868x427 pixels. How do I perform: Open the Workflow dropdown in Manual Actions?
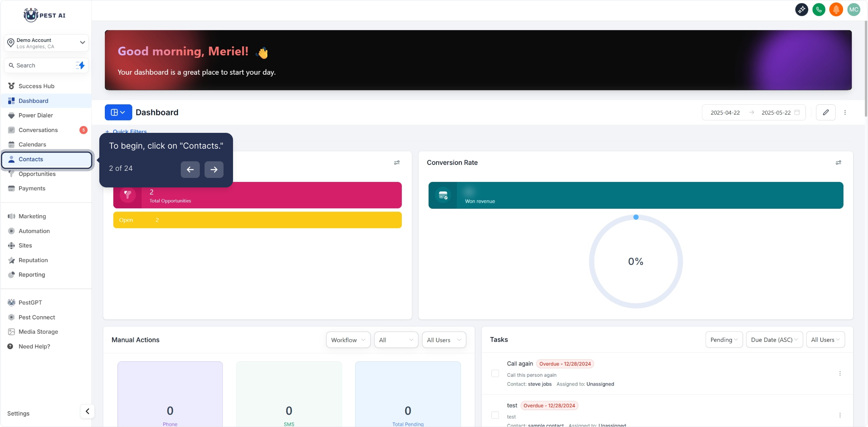348,340
